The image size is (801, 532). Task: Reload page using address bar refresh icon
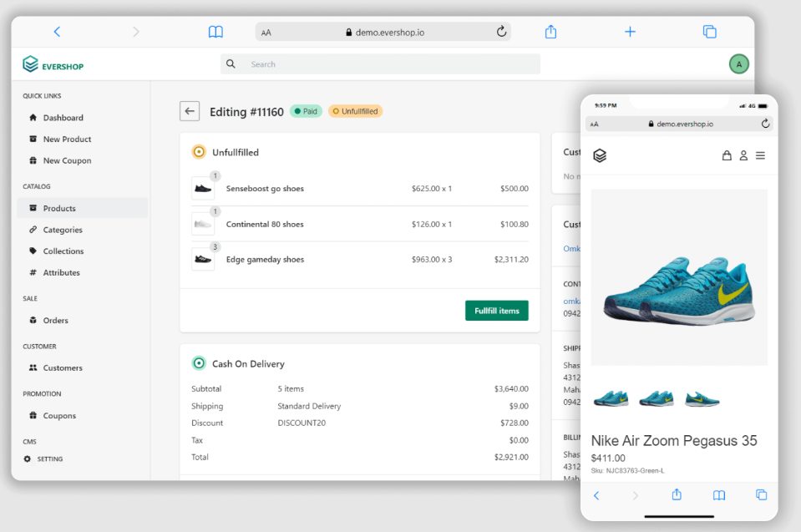coord(501,32)
